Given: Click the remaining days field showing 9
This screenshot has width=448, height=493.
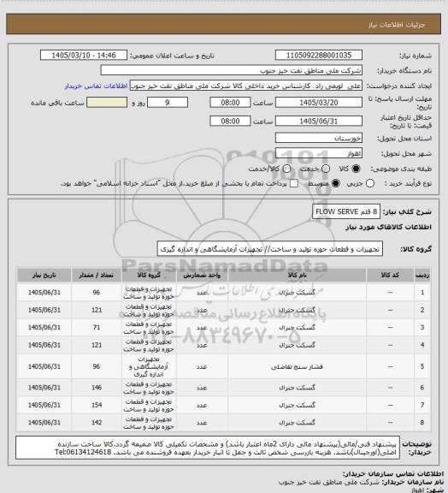Looking at the screenshot, I should point(168,103).
